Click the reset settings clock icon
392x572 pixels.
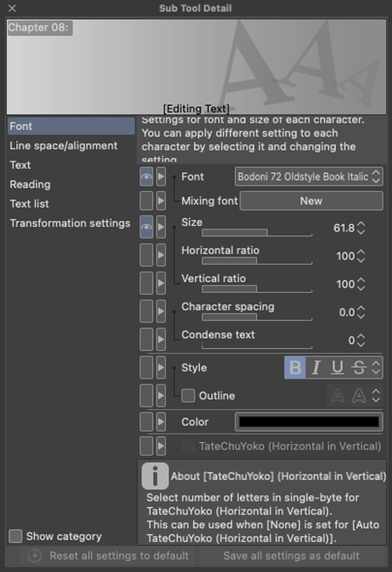(x=35, y=556)
